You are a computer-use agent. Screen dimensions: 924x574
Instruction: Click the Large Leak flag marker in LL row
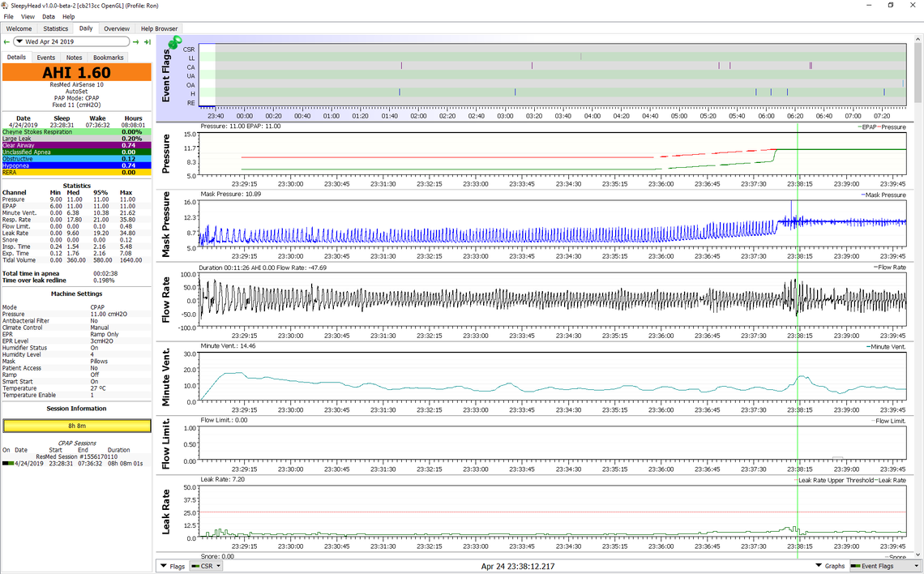click(580, 58)
